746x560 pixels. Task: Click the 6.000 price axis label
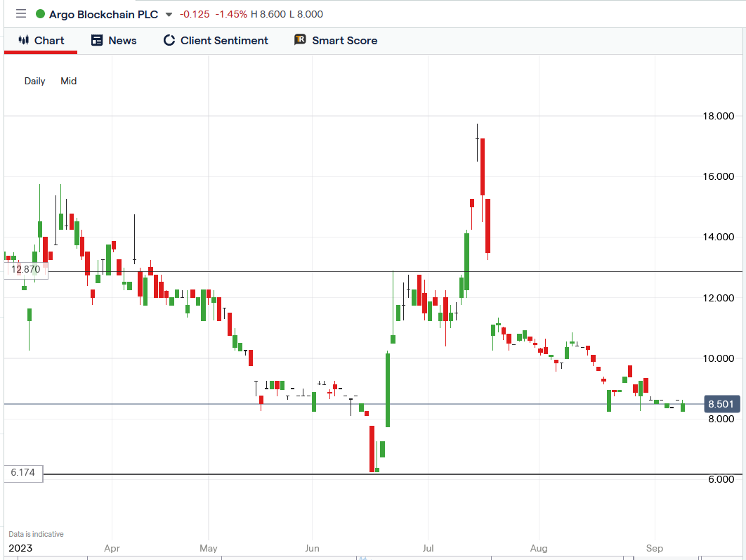(721, 479)
